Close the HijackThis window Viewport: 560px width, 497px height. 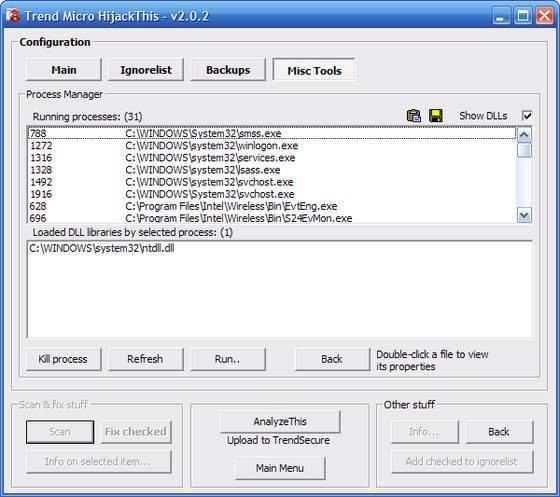[544, 16]
